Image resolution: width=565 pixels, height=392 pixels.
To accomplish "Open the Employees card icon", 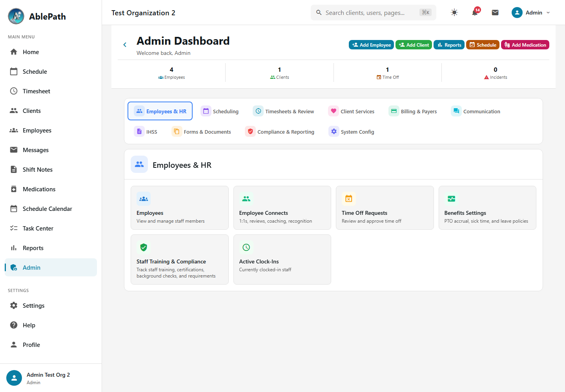I will [x=144, y=199].
